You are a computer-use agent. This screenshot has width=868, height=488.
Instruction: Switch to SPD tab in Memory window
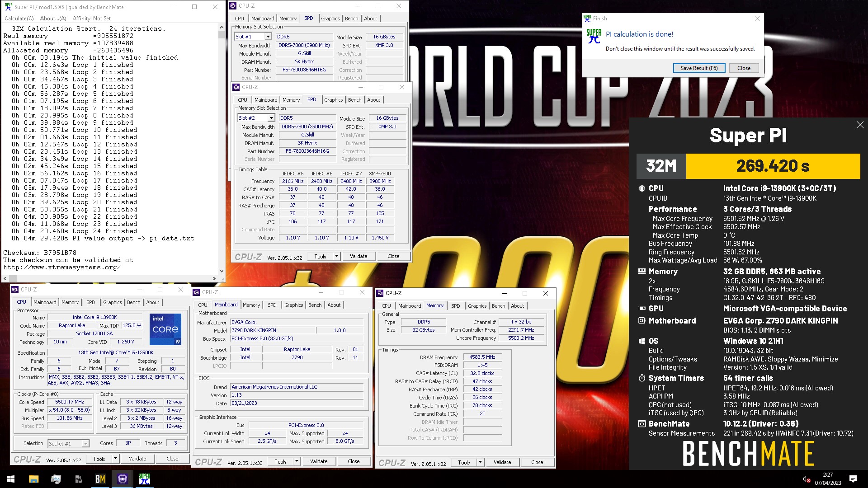coord(455,306)
